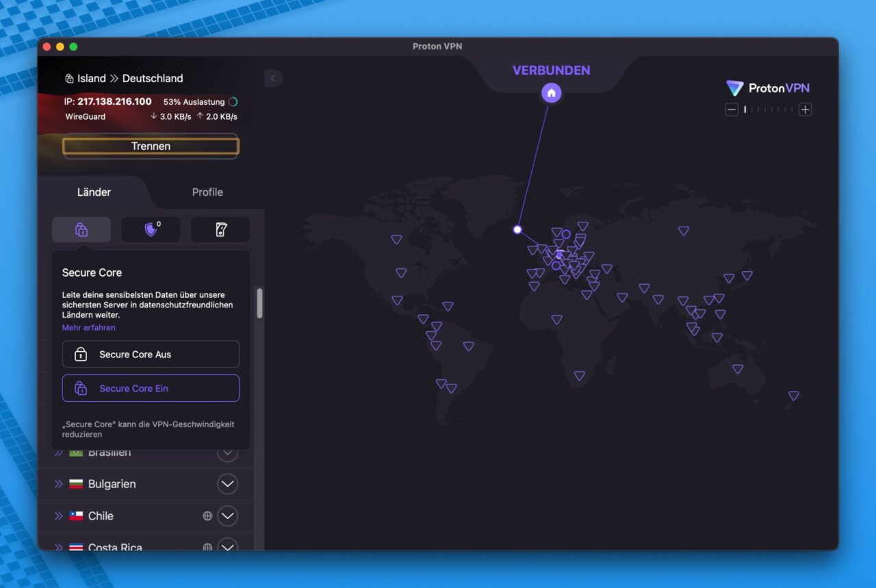Select the South Africa server map marker
This screenshot has height=588, width=876.
580,376
